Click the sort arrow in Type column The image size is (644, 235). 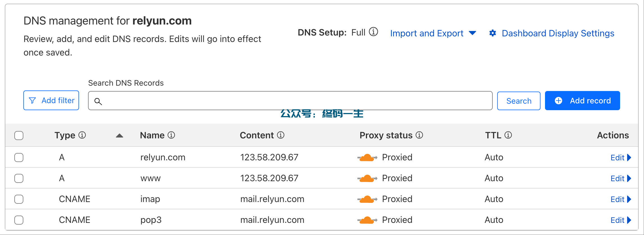tap(120, 136)
